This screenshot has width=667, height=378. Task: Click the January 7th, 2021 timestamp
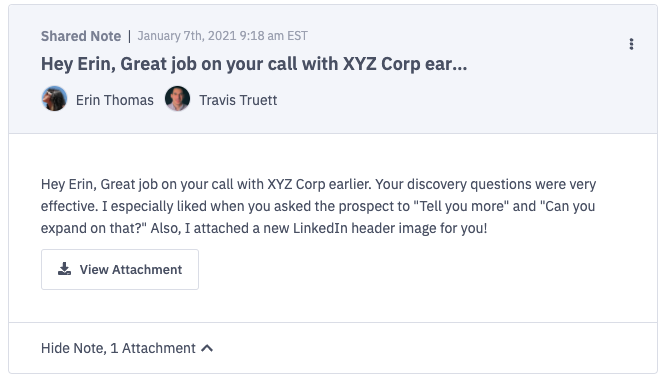click(222, 36)
